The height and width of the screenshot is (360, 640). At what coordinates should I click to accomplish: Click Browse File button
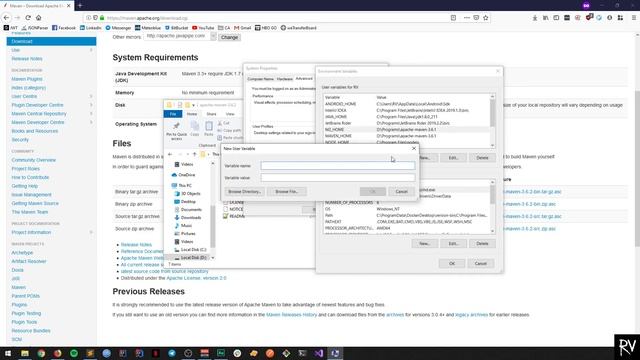click(287, 191)
